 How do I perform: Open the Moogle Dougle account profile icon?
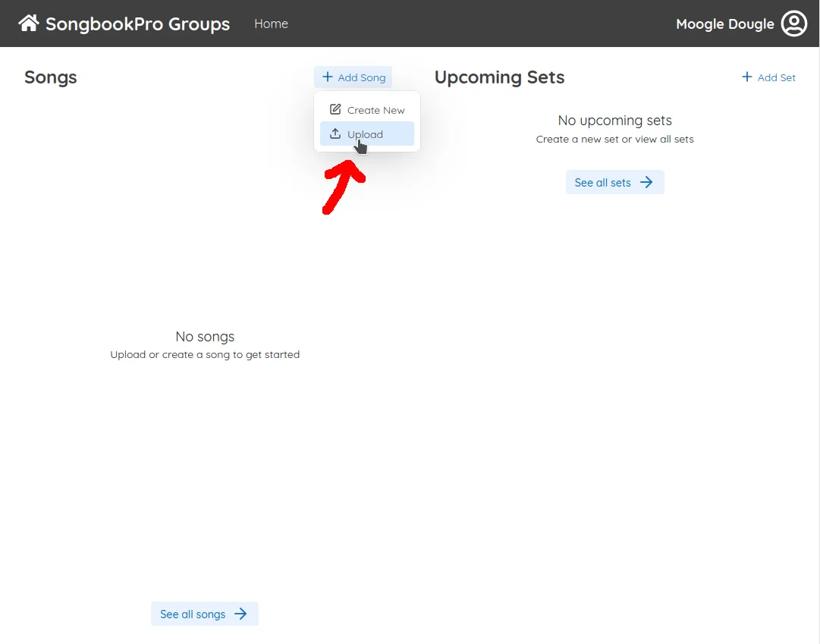click(793, 23)
